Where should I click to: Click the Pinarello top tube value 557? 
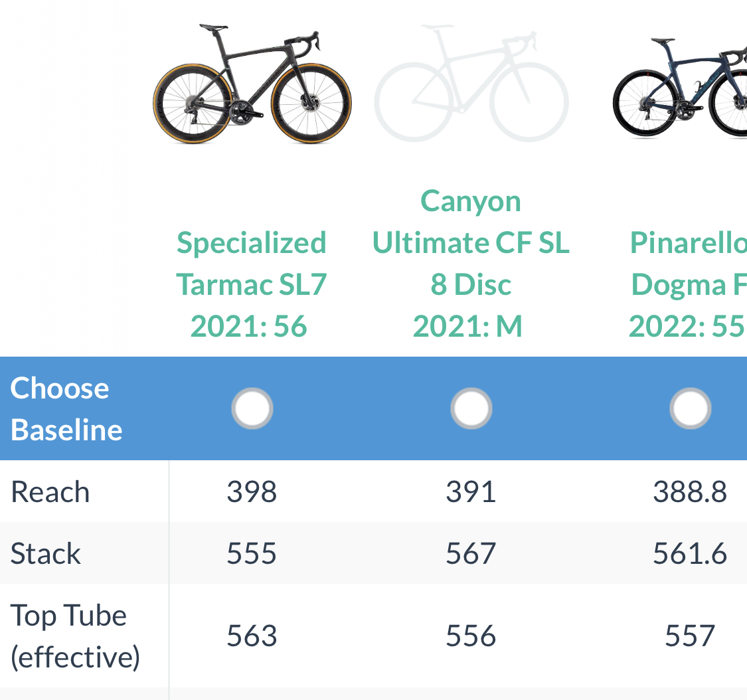(x=690, y=636)
